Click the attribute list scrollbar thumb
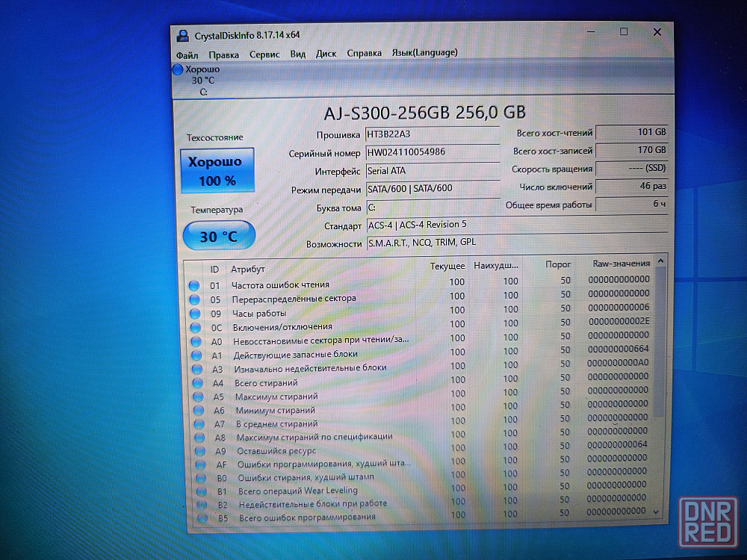The image size is (747, 560). (660, 341)
